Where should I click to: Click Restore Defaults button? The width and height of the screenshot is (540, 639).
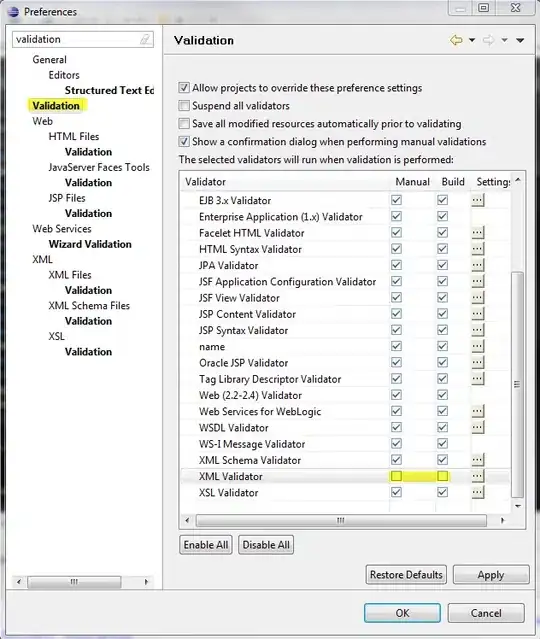406,575
